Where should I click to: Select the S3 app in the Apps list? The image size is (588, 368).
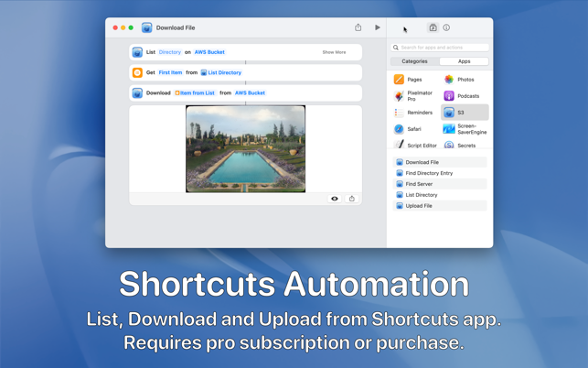click(465, 113)
